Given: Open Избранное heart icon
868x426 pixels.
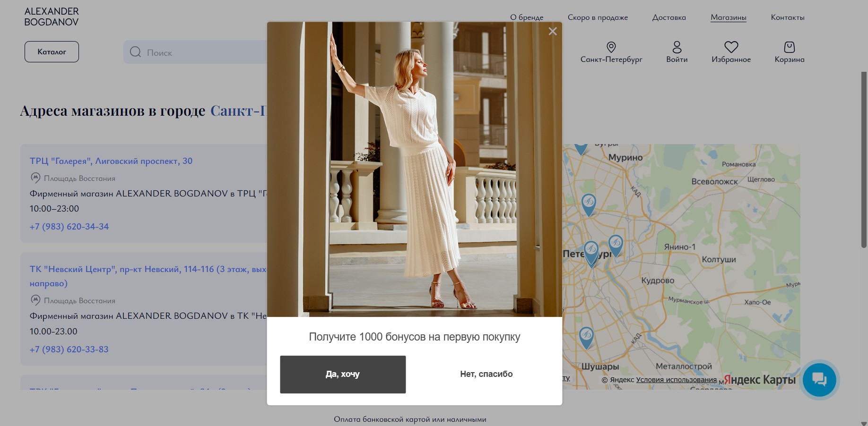Looking at the screenshot, I should tap(731, 47).
